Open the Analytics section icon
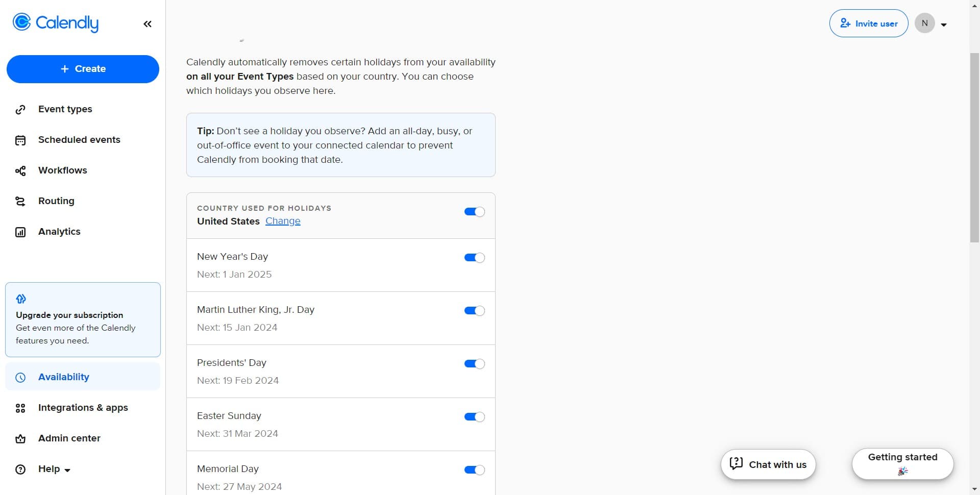The width and height of the screenshot is (980, 495). 20,232
